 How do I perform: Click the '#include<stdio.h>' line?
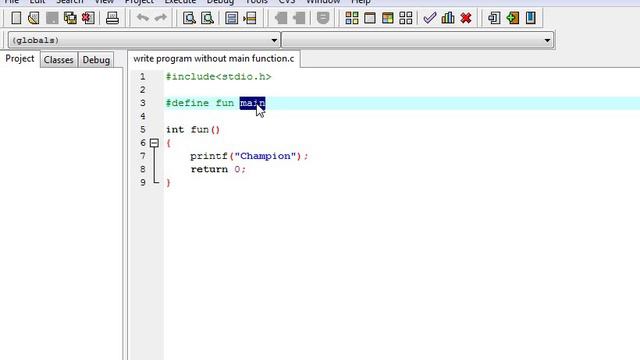coord(218,77)
